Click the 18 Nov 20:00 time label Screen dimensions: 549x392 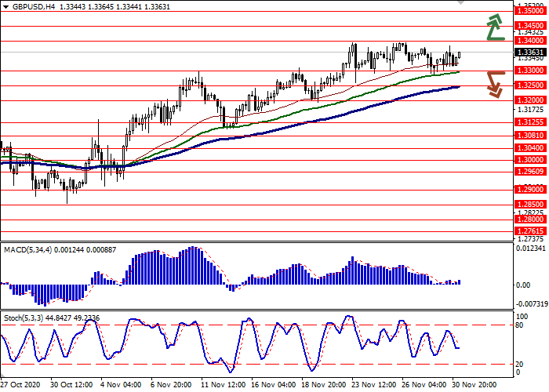tap(325, 385)
